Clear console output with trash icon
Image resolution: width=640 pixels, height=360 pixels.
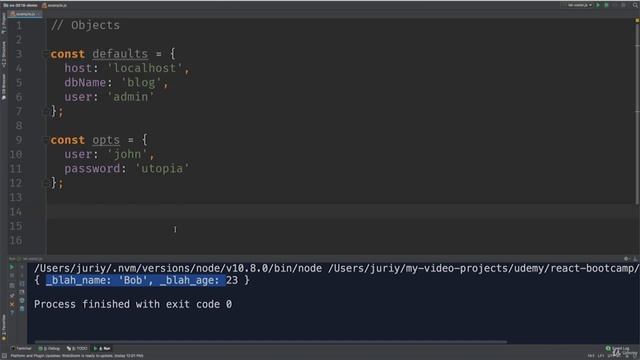(x=22, y=309)
